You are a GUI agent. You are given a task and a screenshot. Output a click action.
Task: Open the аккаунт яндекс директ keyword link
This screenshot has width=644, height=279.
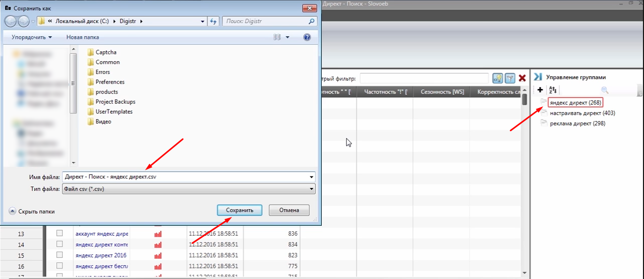click(x=102, y=234)
